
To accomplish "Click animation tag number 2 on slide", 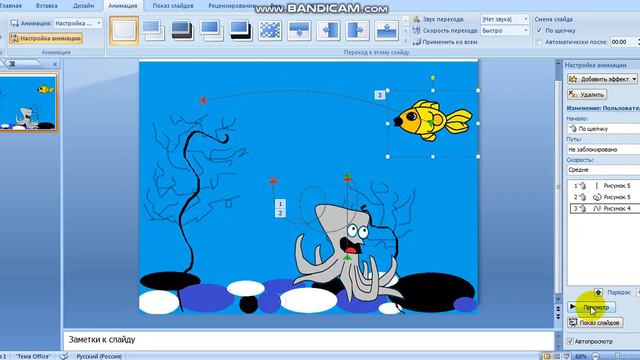I will click(x=280, y=213).
